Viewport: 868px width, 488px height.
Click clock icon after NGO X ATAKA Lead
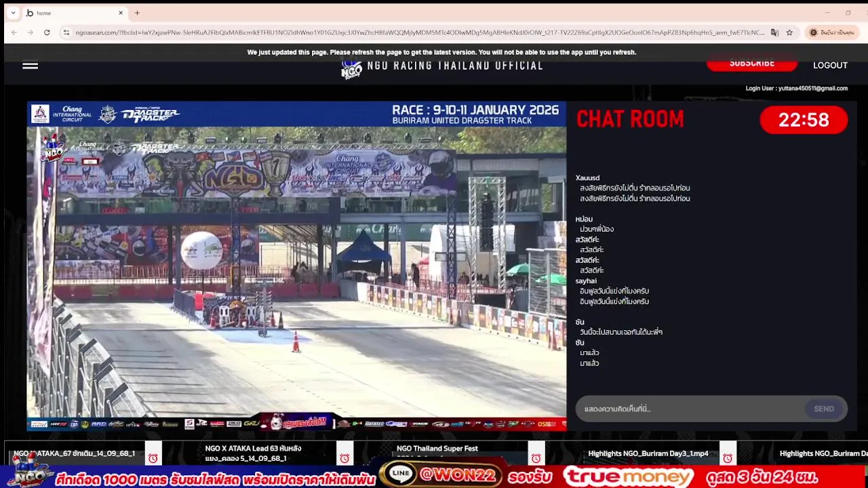point(344,458)
